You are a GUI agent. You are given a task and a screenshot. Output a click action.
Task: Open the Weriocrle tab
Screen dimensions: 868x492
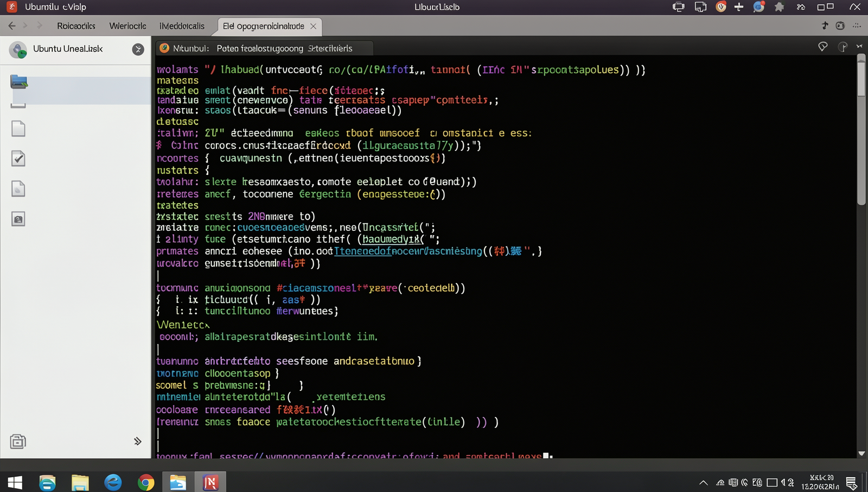click(x=127, y=26)
